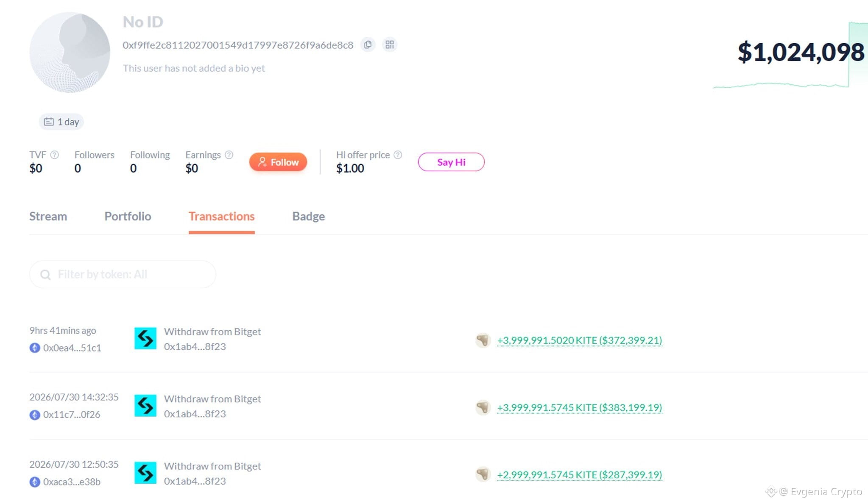Viewport: 868px width, 502px height.
Task: Open the +3,999,991.5020 KITE amount link
Action: pos(579,340)
